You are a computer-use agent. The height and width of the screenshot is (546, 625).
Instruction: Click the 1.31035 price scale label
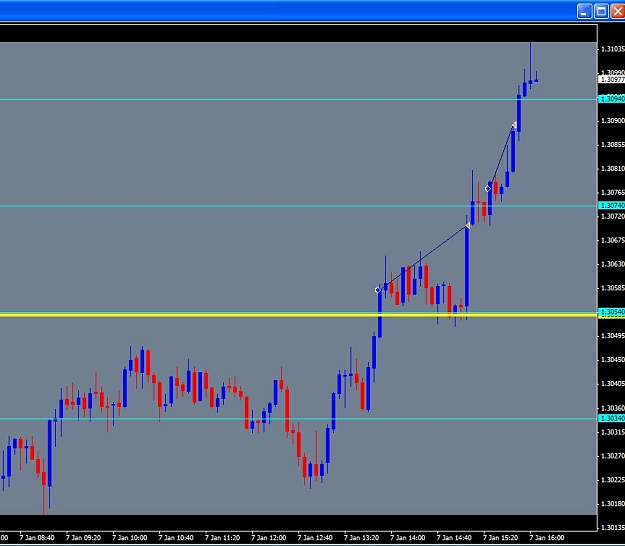click(x=613, y=49)
